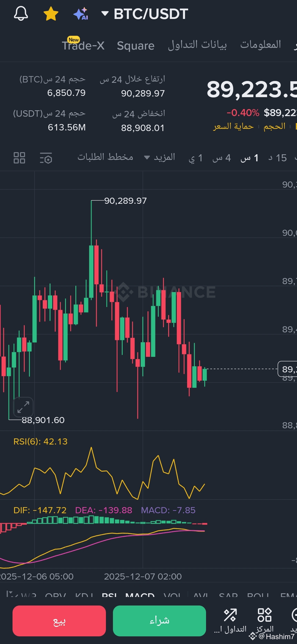Screen dimensions: 297x644
Task: Expand chart to fullscreen
Action: coord(23,407)
